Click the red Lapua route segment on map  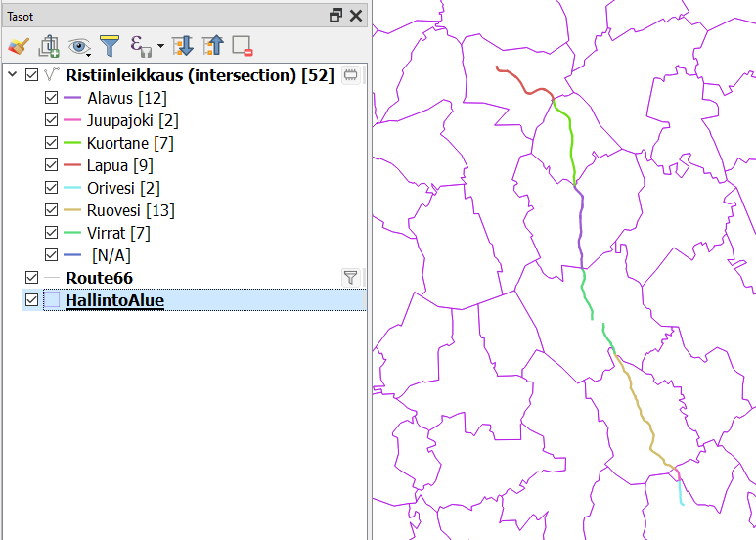pyautogui.click(x=524, y=86)
